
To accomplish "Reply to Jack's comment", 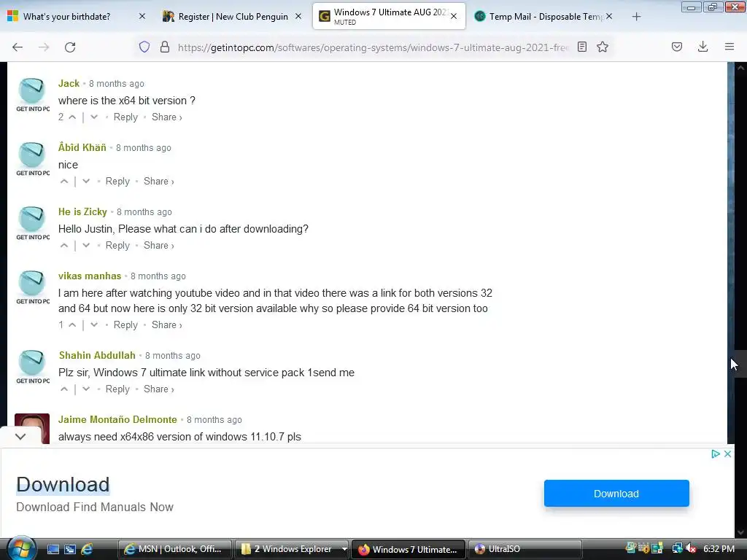I will point(125,117).
